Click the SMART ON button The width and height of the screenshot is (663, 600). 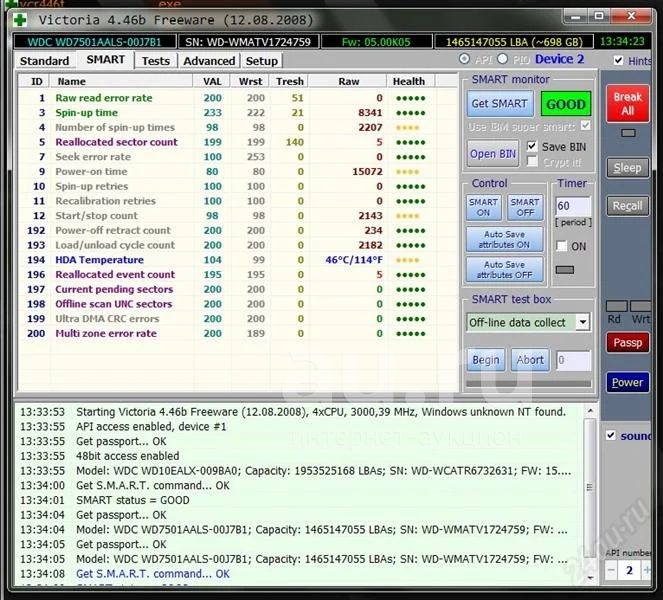tap(483, 207)
